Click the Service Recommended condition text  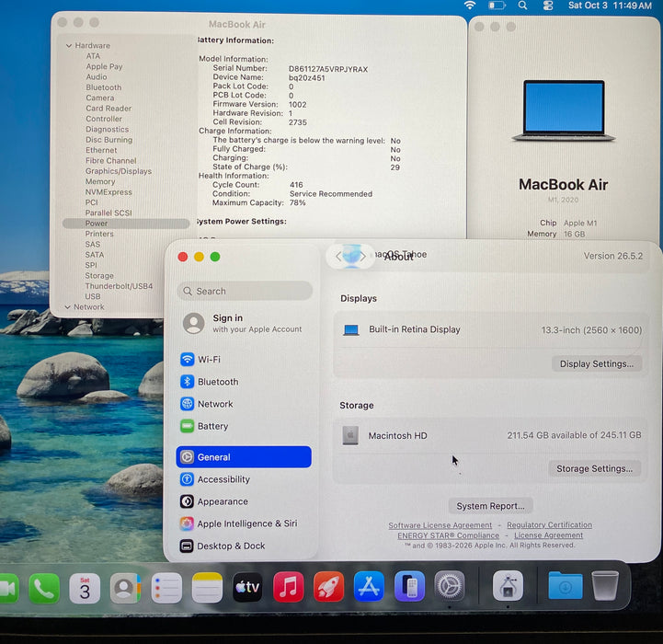coord(331,194)
